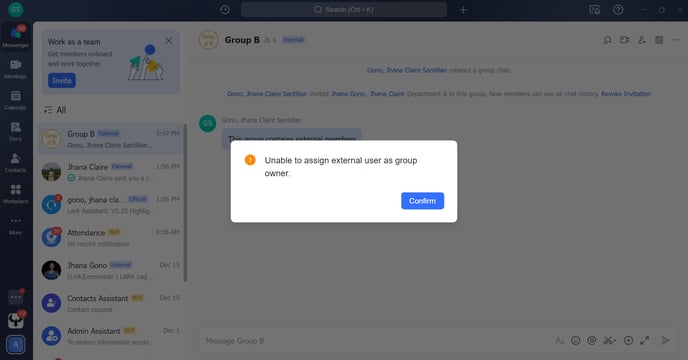Open Meetings in the sidebar
The width and height of the screenshot is (688, 360).
tap(15, 69)
